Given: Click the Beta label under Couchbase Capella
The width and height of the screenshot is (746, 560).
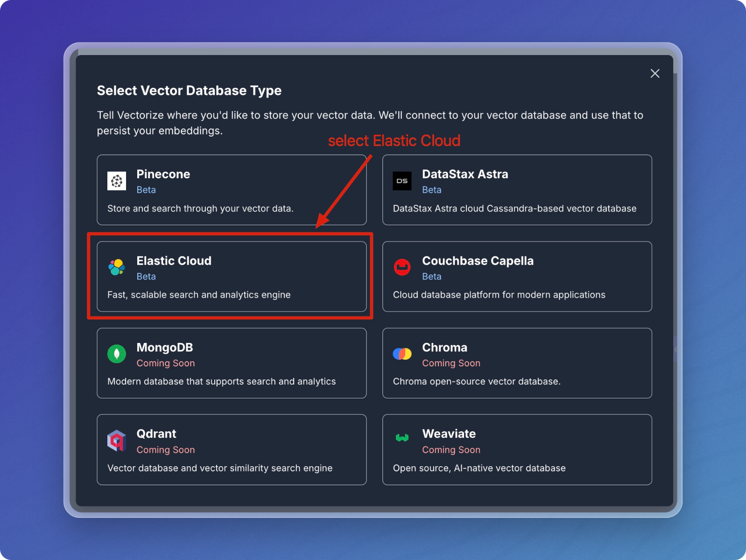Looking at the screenshot, I should [432, 277].
